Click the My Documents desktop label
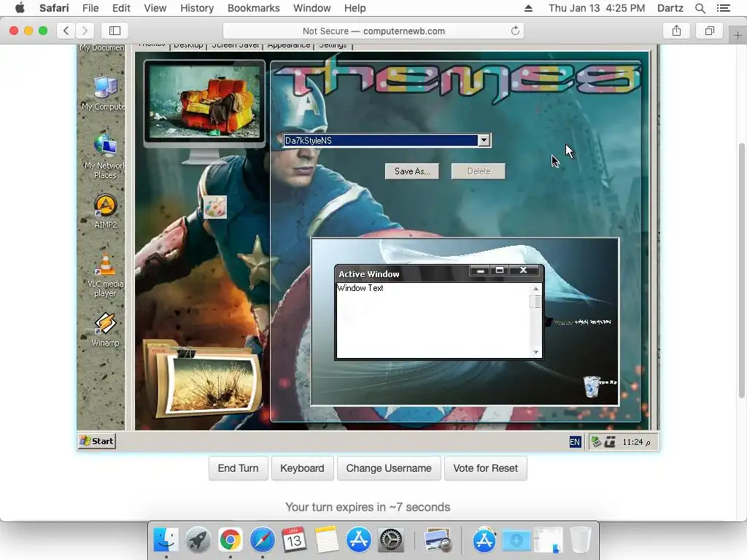The height and width of the screenshot is (560, 747). coord(102,47)
